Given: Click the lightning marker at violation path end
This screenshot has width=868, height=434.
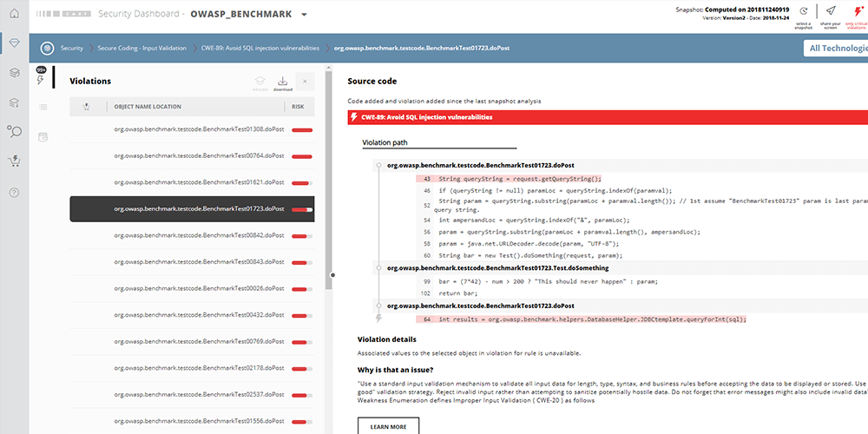Looking at the screenshot, I should pos(378,318).
